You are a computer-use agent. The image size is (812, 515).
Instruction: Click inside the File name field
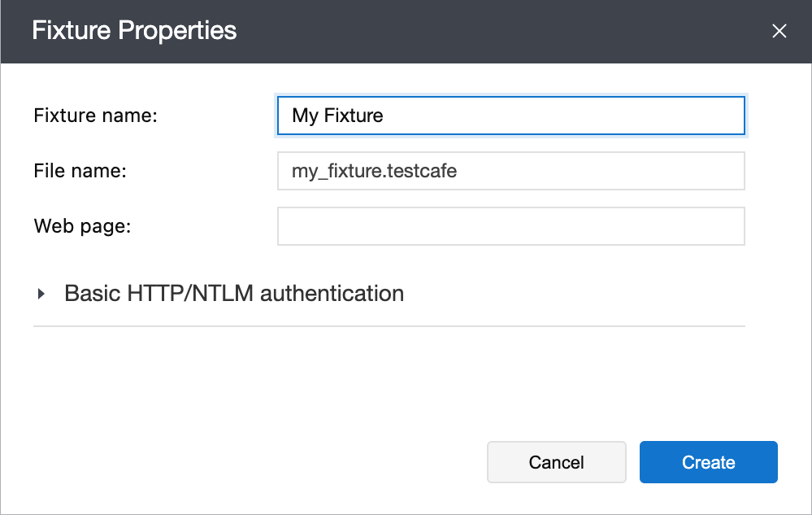[510, 171]
